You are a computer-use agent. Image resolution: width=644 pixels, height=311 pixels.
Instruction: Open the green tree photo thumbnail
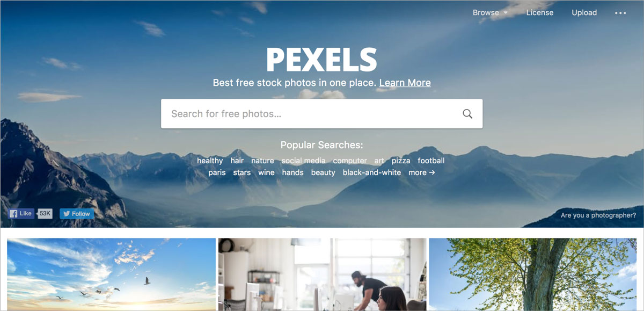pos(533,274)
